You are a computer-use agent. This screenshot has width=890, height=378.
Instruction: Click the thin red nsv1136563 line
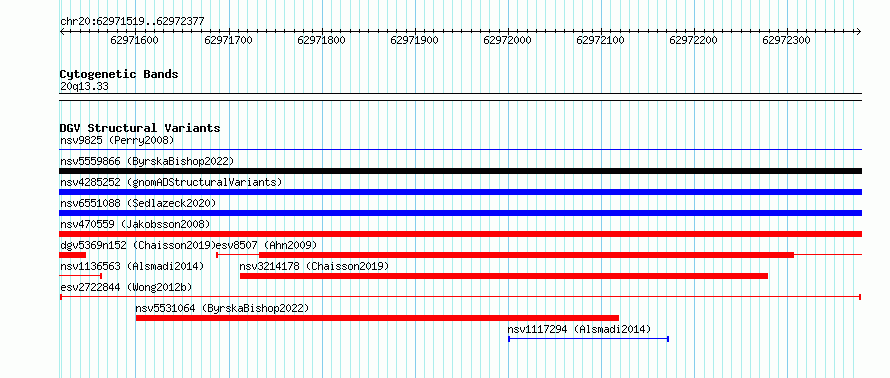[x=81, y=276]
